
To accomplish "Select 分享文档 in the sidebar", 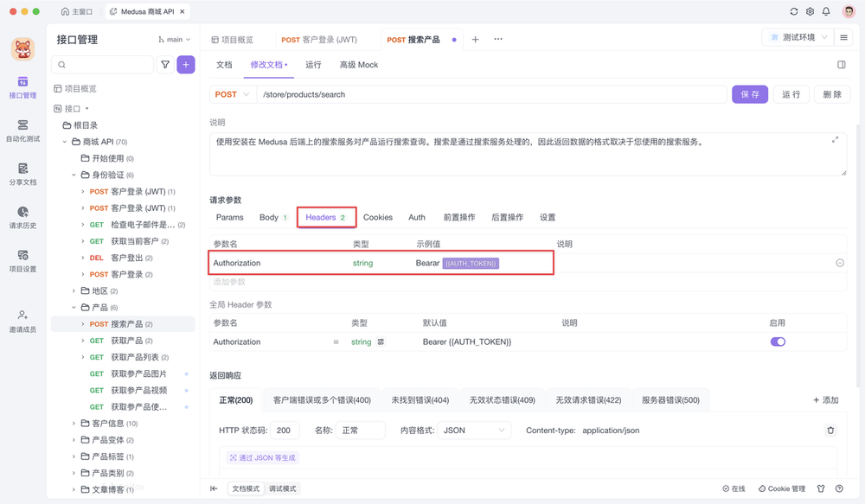I will click(x=22, y=173).
